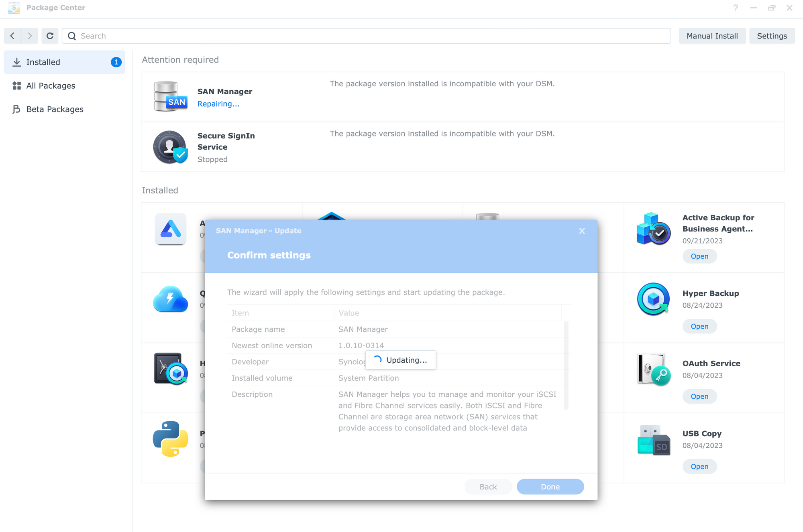Image resolution: width=803 pixels, height=532 pixels.
Task: Click Active Backup for Business Agent icon
Action: (653, 229)
